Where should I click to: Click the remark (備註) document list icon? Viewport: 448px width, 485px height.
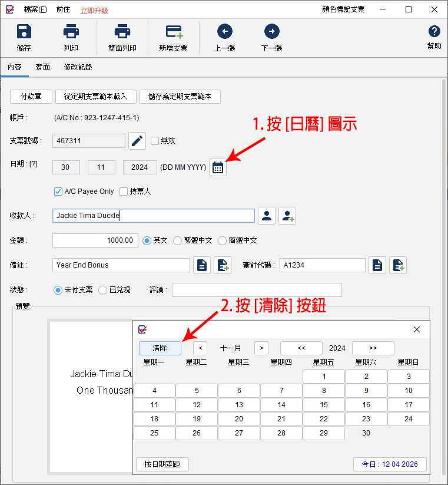[x=202, y=265]
